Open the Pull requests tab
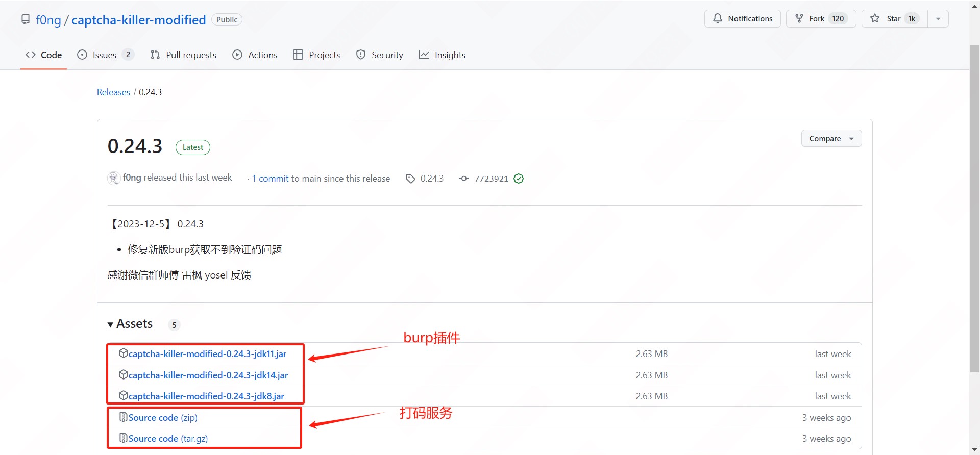The width and height of the screenshot is (980, 455). [x=183, y=55]
